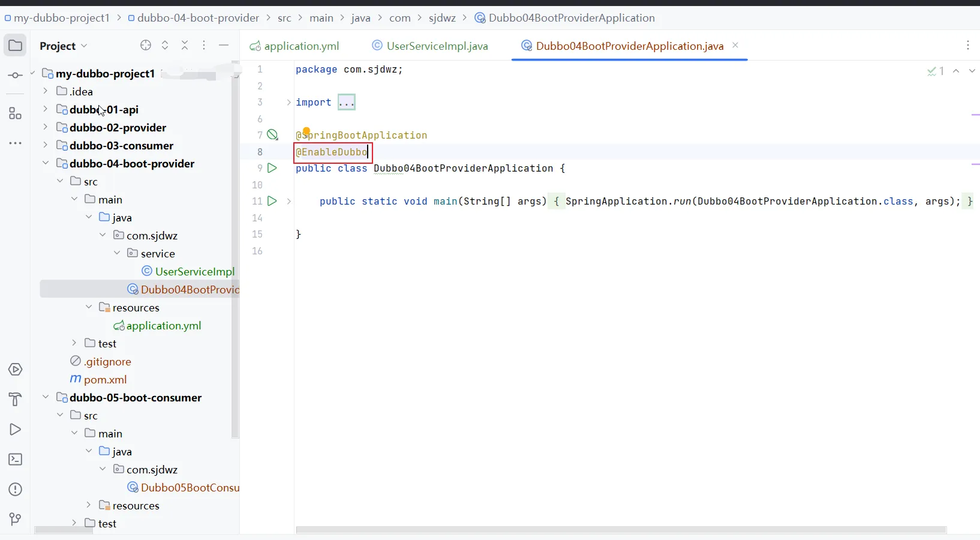Screen dimensions: 980x540
Task: Expand the test folder under dubbo-04-boot-provider
Action: coord(74,343)
